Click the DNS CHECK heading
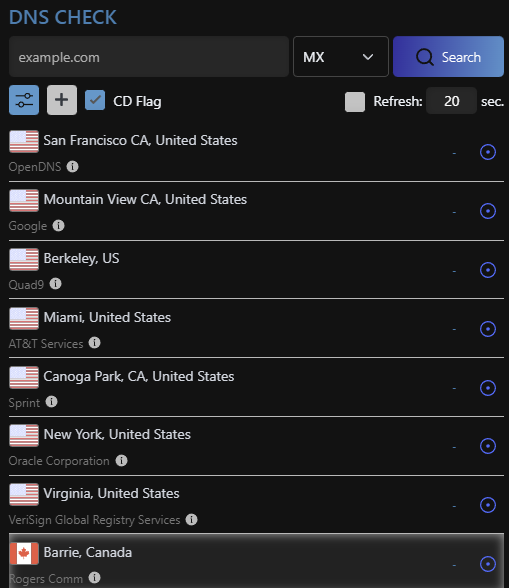The height and width of the screenshot is (588, 509). 63,17
